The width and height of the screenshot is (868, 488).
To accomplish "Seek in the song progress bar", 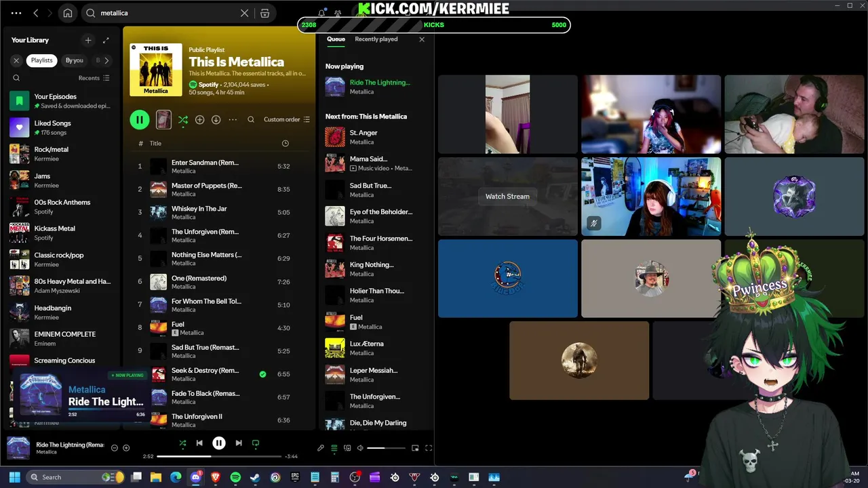I will (x=219, y=456).
